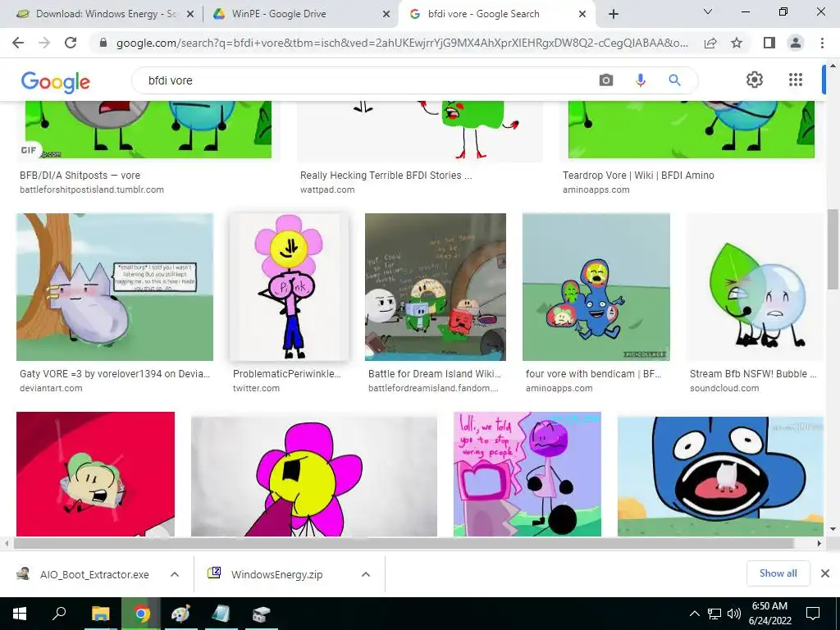The width and height of the screenshot is (840, 630).
Task: Open Google quick settings gear
Action: click(x=755, y=80)
